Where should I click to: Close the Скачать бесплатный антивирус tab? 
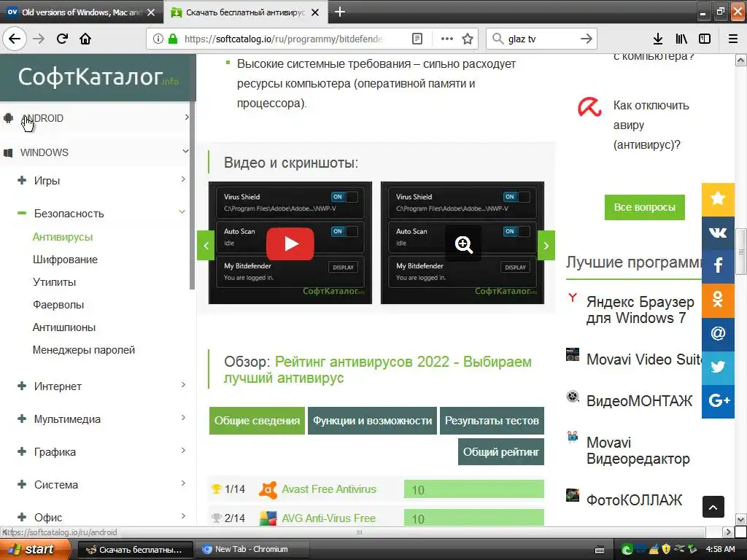pos(315,12)
